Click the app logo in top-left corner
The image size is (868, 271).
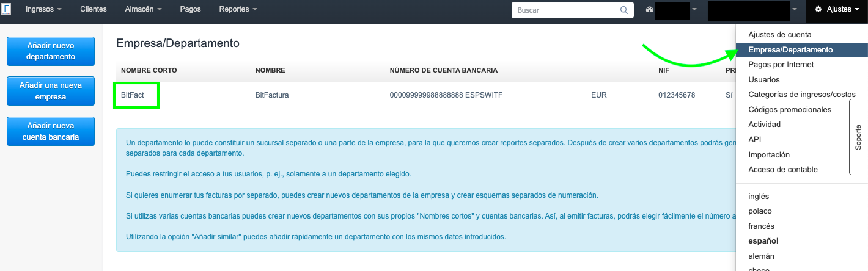coord(6,9)
